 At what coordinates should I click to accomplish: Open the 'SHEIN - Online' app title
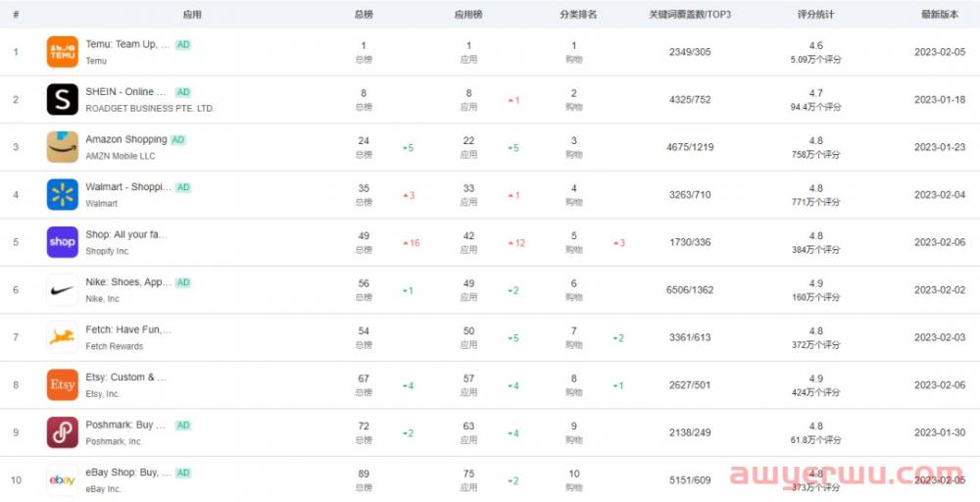point(125,92)
